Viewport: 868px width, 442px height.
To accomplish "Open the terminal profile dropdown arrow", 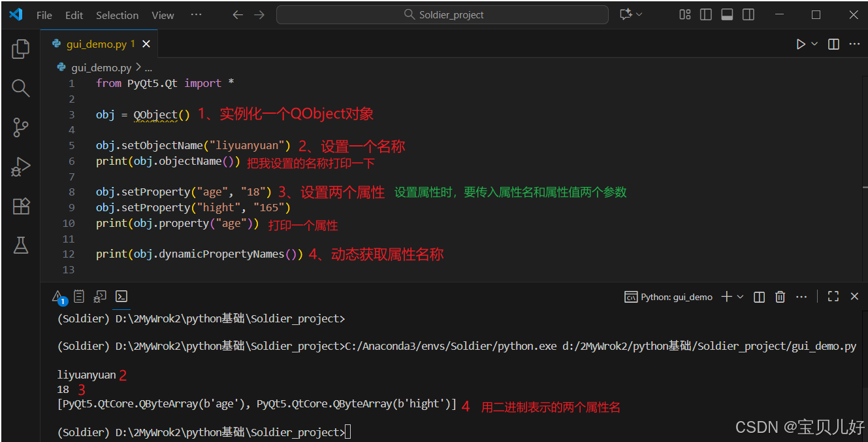I will click(x=739, y=296).
